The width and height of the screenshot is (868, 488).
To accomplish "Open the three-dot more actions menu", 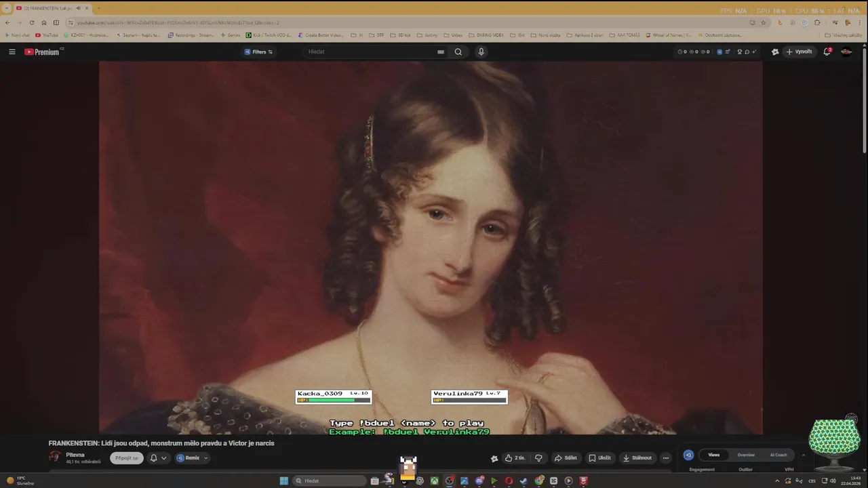I will tap(665, 458).
